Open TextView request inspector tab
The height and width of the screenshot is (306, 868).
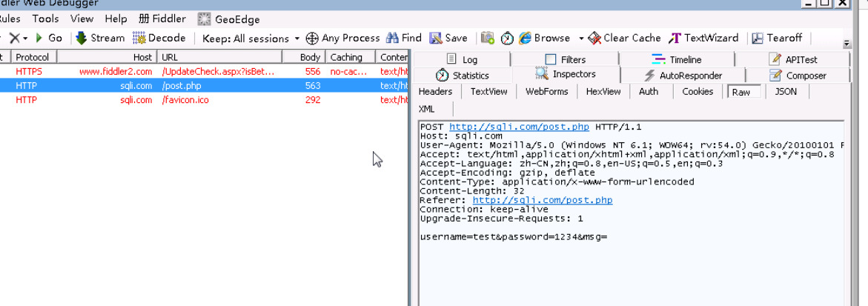click(488, 92)
